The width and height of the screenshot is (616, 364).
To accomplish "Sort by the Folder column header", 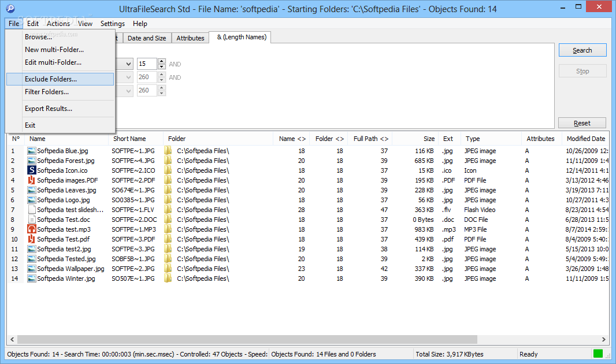I will point(218,139).
